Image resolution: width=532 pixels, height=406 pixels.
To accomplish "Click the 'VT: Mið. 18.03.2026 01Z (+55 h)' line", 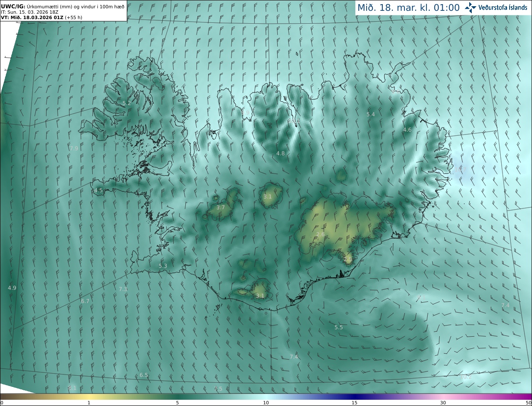I will click(41, 17).
